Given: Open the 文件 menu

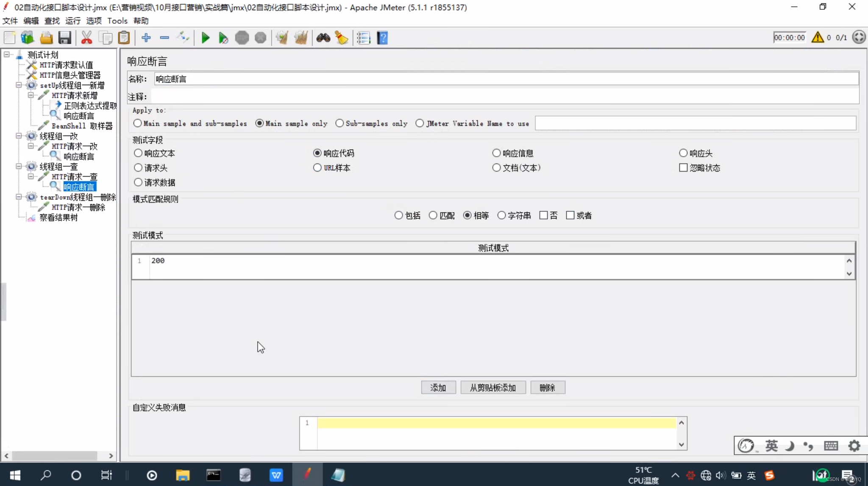Looking at the screenshot, I should [10, 21].
